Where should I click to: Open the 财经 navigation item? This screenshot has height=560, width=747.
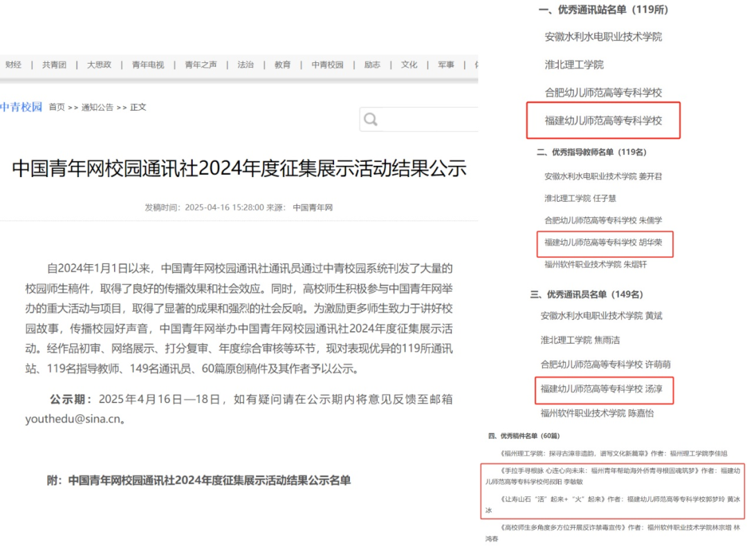(13, 65)
